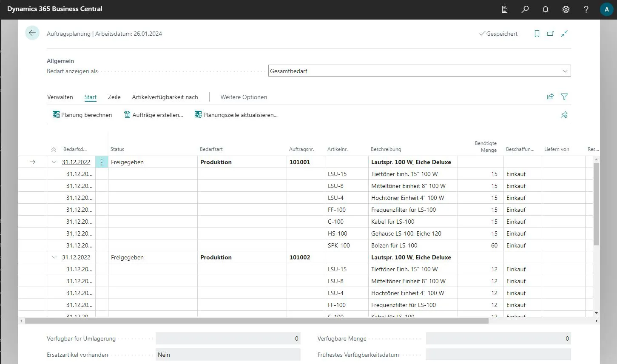The image size is (617, 364).
Task: Select the quantity 60 cell
Action: (x=481, y=245)
